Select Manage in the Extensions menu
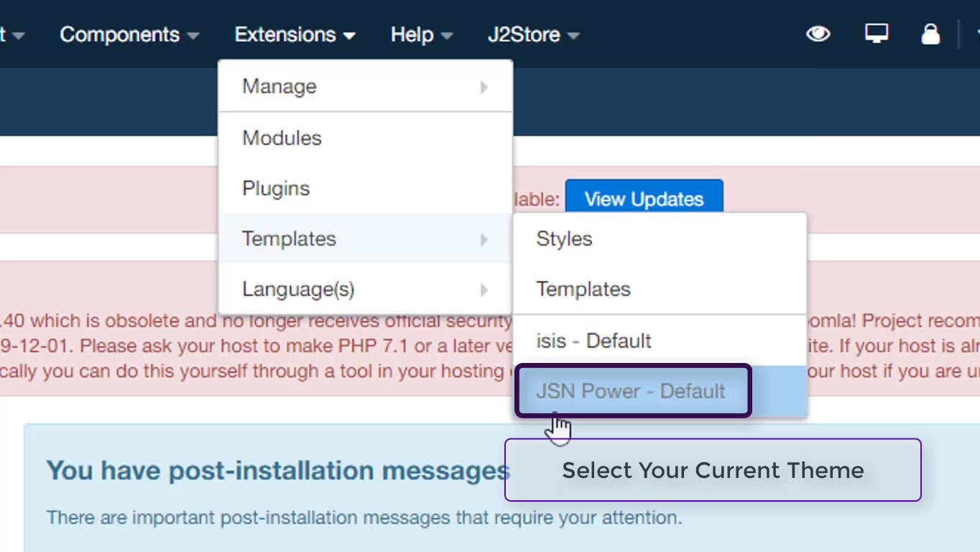 pos(279,86)
